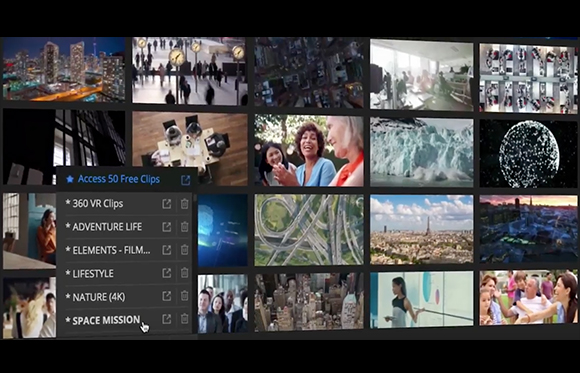This screenshot has height=373, width=580.
Task: Open the bright office interior clip thumbnail
Action: [421, 75]
